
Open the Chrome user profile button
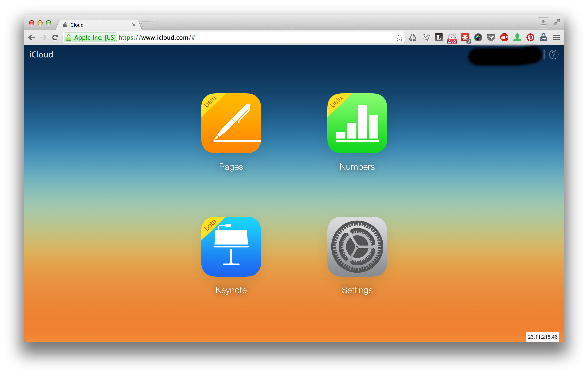click(x=543, y=23)
